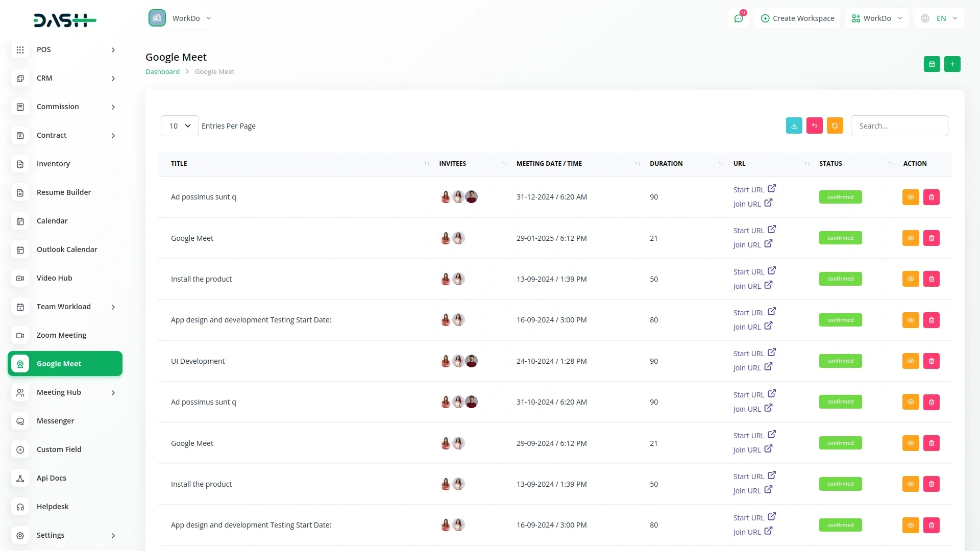Open the chat messages notification icon

tap(738, 18)
